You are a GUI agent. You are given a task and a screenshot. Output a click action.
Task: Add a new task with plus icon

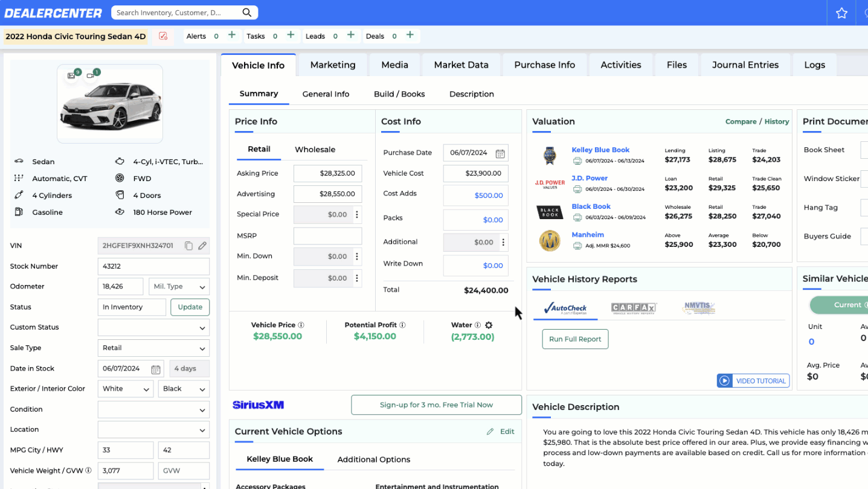pos(291,36)
